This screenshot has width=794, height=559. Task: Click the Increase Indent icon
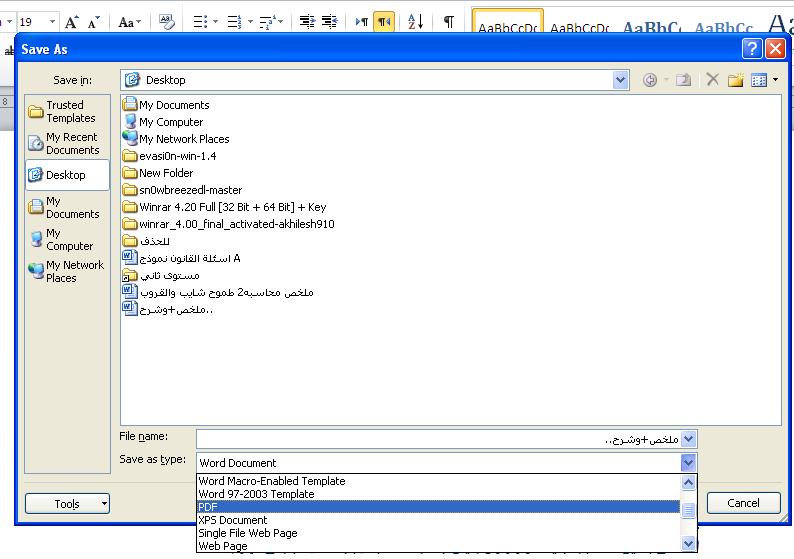tap(330, 22)
